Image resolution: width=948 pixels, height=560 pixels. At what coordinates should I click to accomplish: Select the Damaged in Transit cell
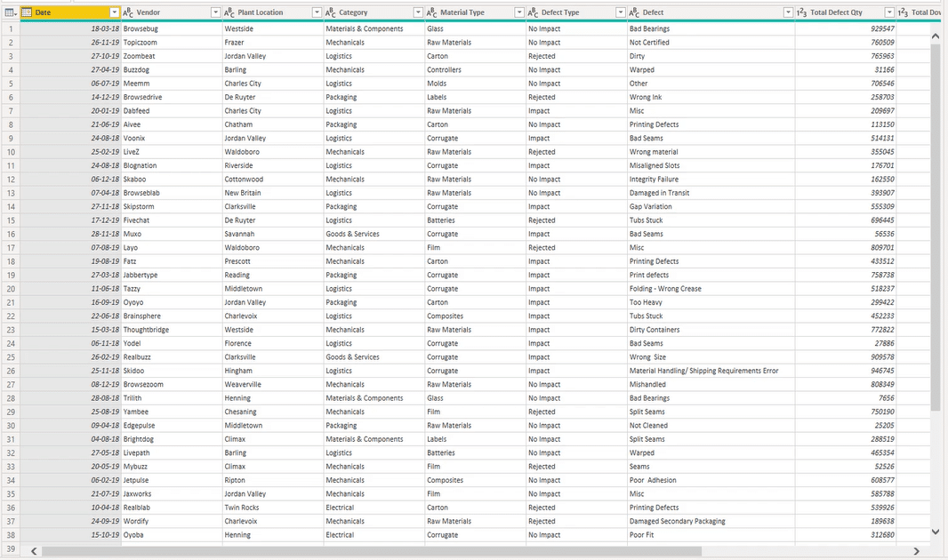pyautogui.click(x=711, y=193)
